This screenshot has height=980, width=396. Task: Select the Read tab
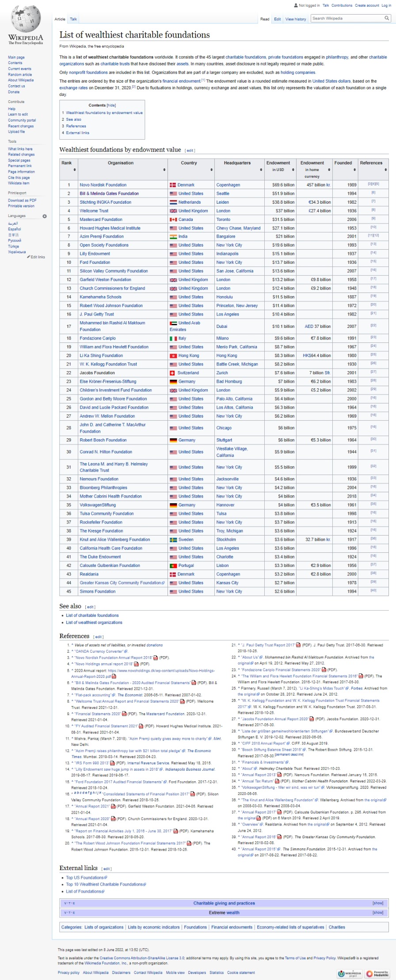[265, 19]
